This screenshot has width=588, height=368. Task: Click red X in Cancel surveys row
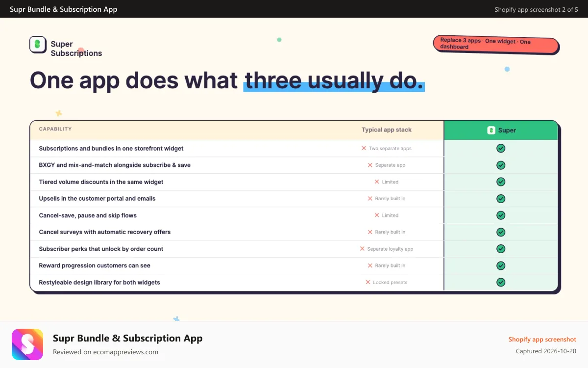[x=370, y=232]
